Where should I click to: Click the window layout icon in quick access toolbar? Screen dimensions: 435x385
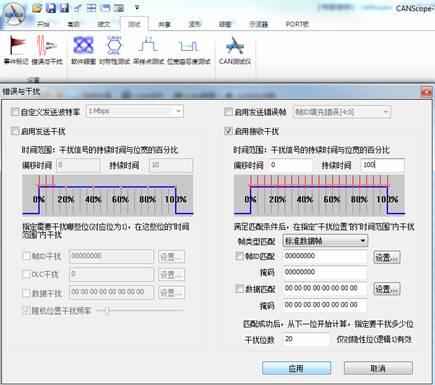tap(105, 8)
